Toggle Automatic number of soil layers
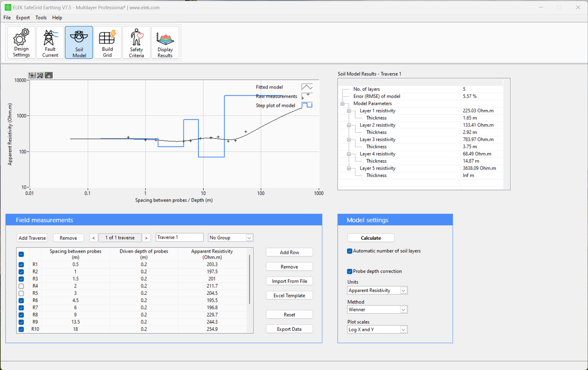The height and width of the screenshot is (370, 588). point(350,251)
